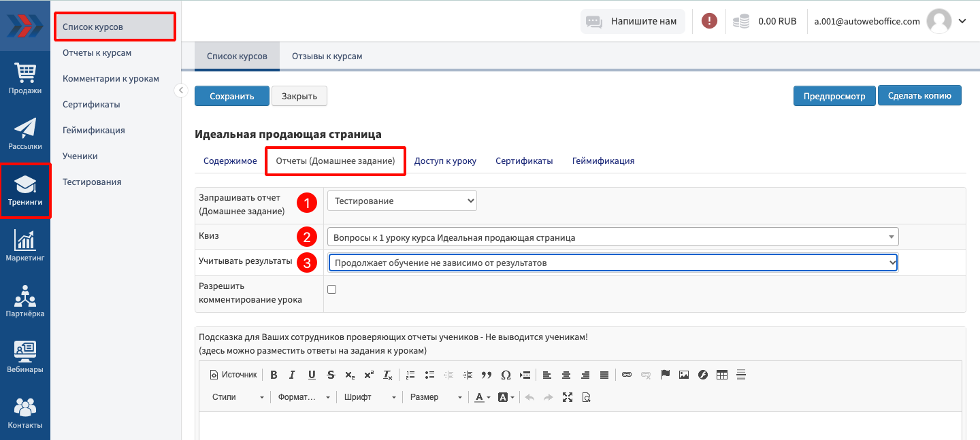Open the Запрашивать отчет dropdown showing Тестирование
This screenshot has height=440, width=980.
coord(402,201)
